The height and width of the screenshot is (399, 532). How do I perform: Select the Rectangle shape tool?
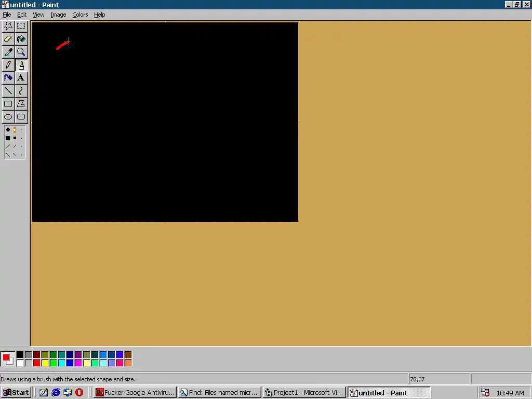point(8,104)
